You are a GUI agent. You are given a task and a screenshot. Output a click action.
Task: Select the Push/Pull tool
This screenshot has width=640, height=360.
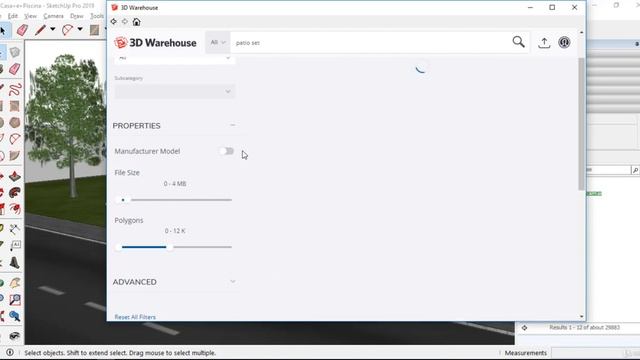15,176
